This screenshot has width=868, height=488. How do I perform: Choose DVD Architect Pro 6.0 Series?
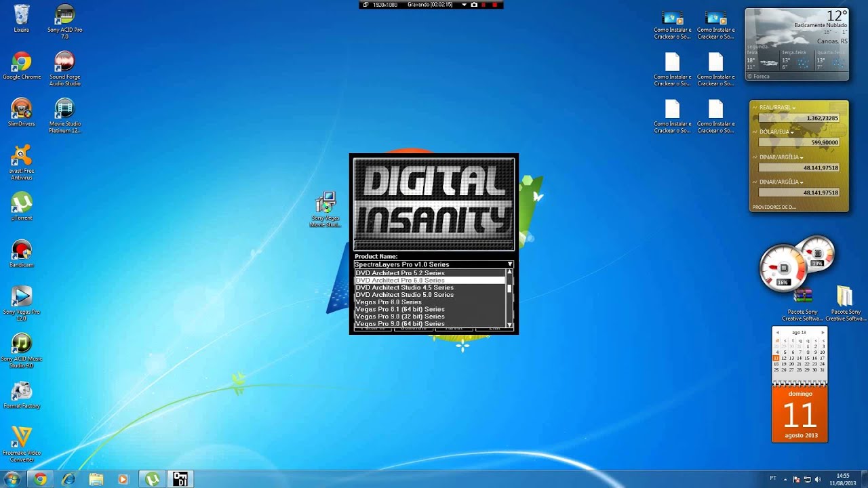pos(430,280)
